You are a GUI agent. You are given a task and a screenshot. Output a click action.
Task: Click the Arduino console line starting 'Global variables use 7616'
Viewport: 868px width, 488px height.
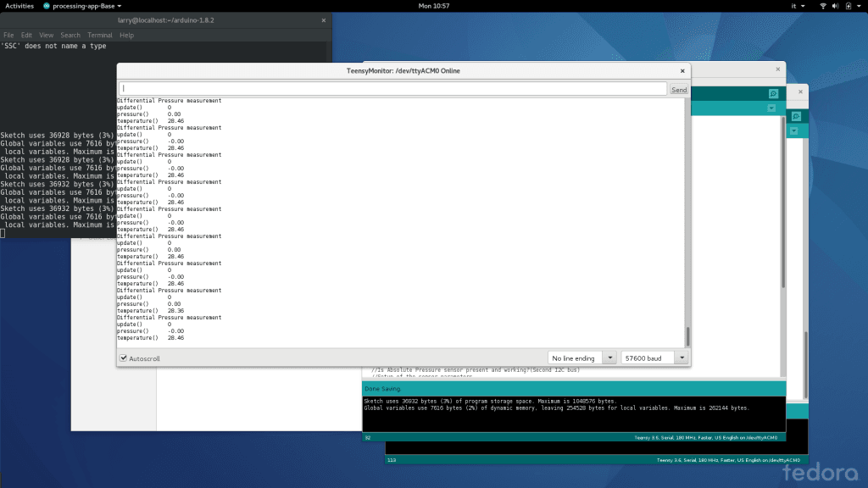tap(556, 408)
